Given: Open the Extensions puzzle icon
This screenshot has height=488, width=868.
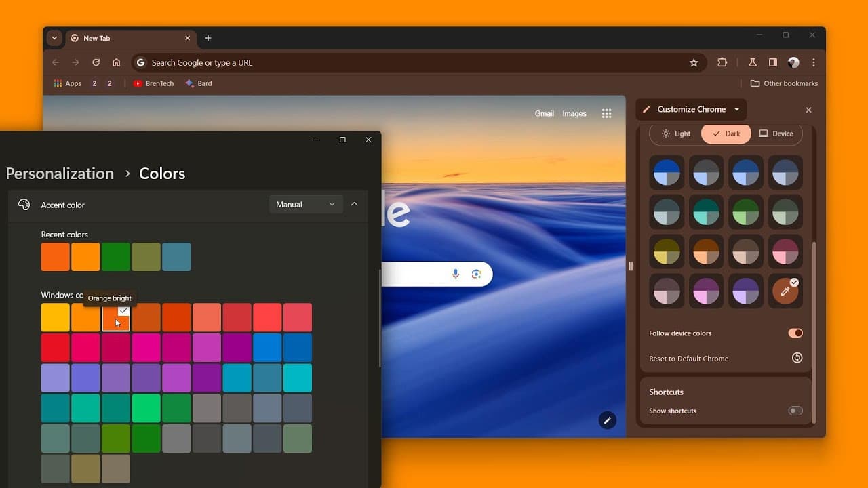Looking at the screenshot, I should [x=722, y=62].
